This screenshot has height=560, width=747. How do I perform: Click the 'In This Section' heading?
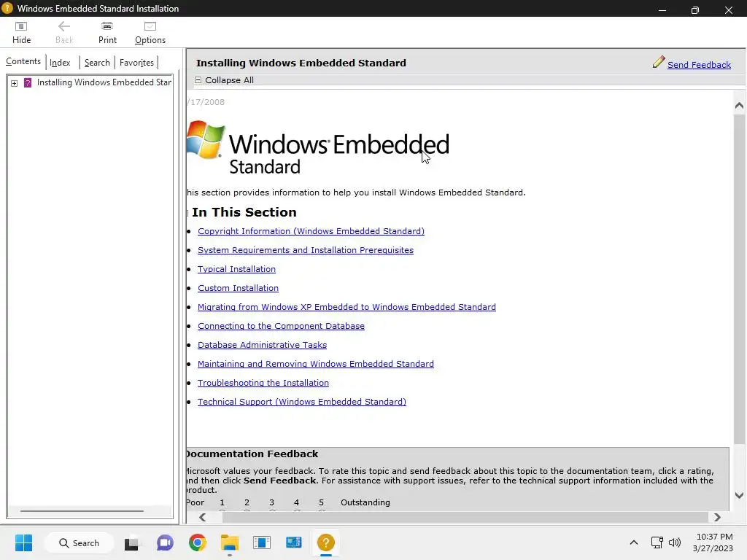coord(244,212)
